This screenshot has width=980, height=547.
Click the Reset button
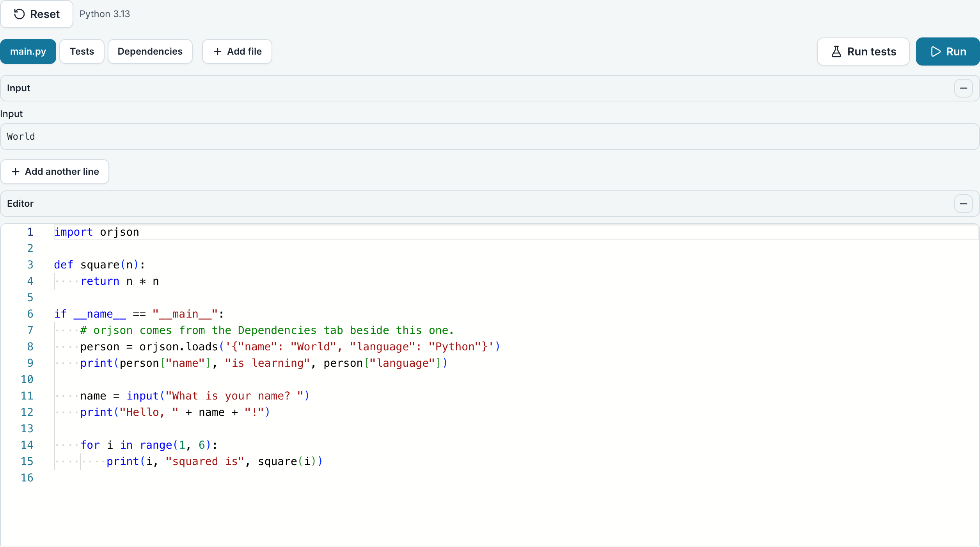pyautogui.click(x=37, y=14)
